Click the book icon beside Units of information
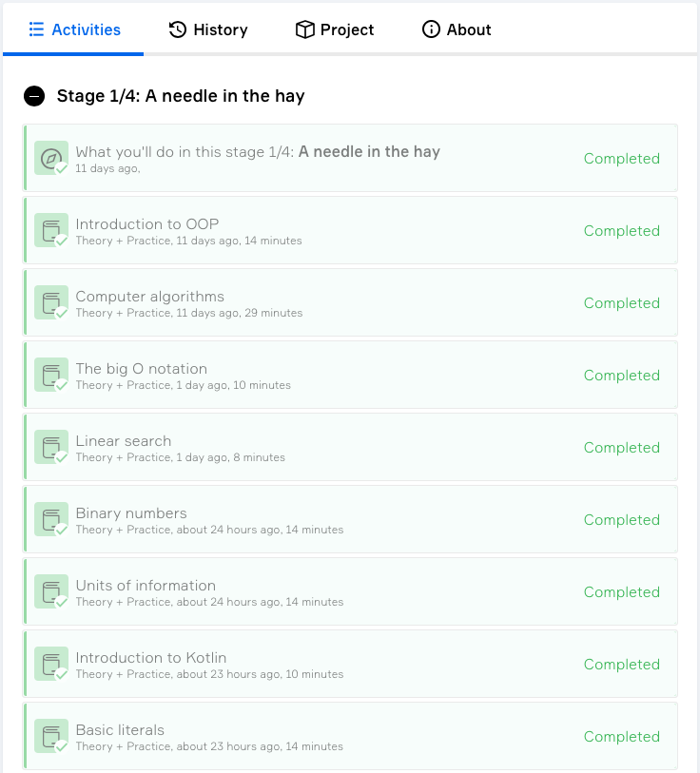The height and width of the screenshot is (773, 700). (x=51, y=591)
